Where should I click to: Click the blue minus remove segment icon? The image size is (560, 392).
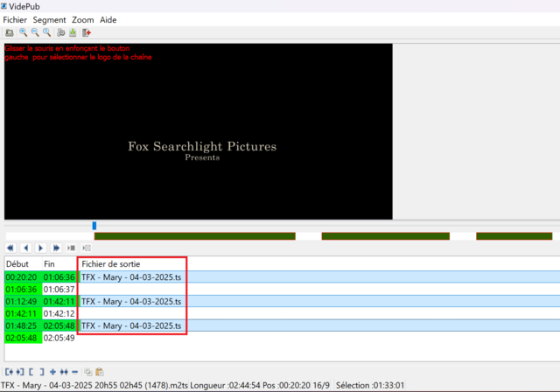tap(74, 372)
